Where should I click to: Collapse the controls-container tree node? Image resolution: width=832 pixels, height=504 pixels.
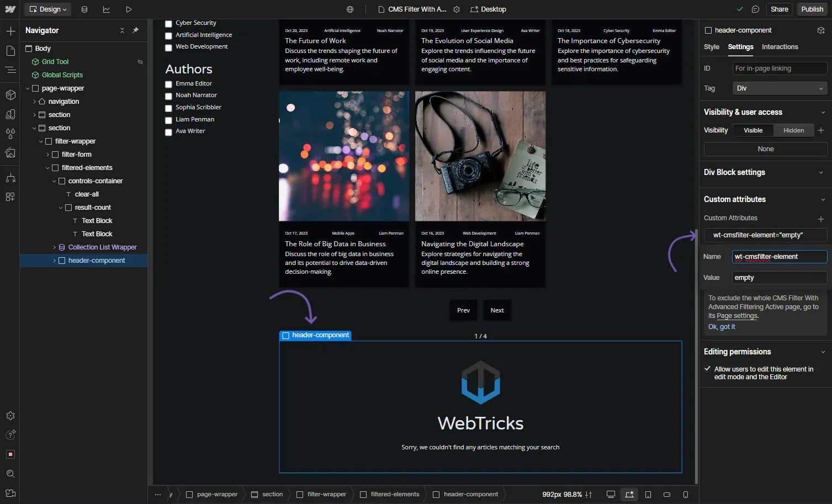tap(54, 181)
